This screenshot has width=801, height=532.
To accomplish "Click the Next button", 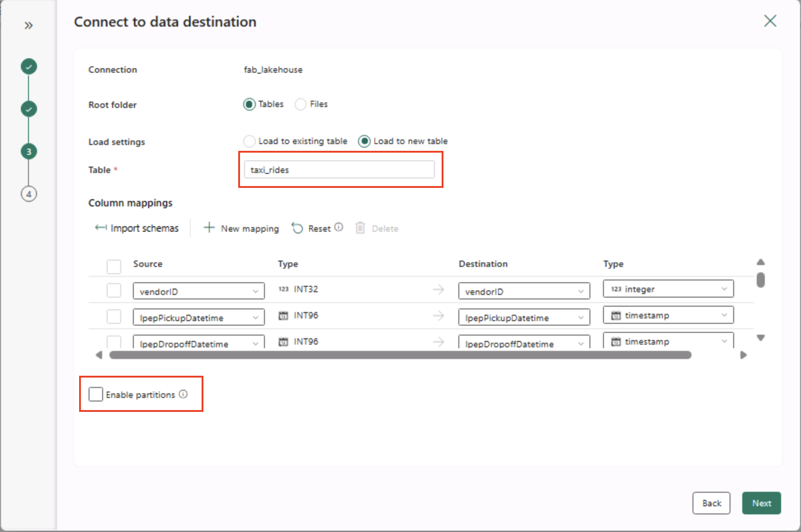I will (x=761, y=503).
